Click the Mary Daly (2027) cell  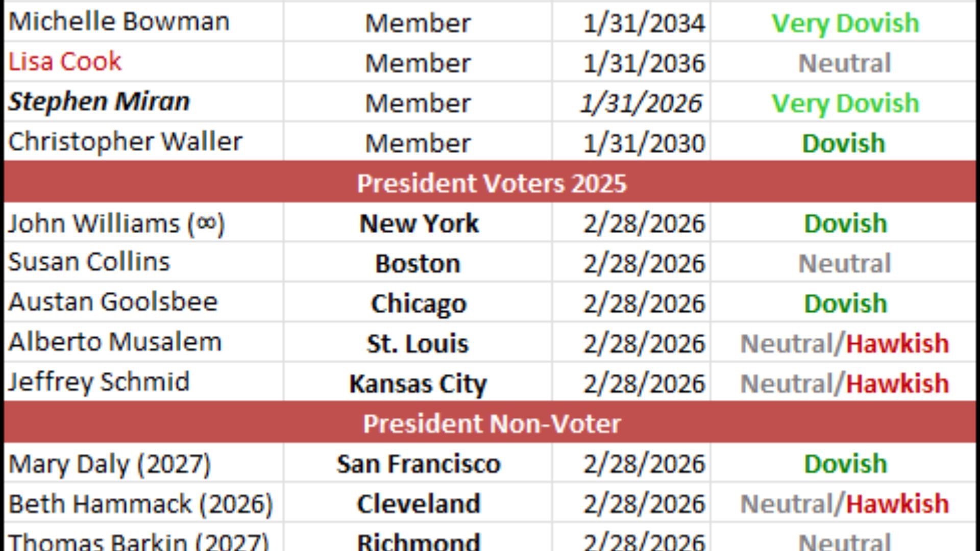pos(109,464)
